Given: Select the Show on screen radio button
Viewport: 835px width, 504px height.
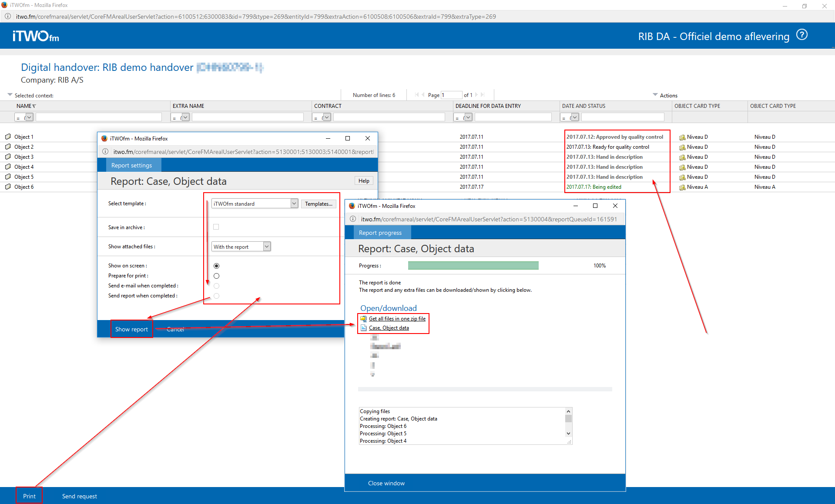Looking at the screenshot, I should pyautogui.click(x=216, y=266).
